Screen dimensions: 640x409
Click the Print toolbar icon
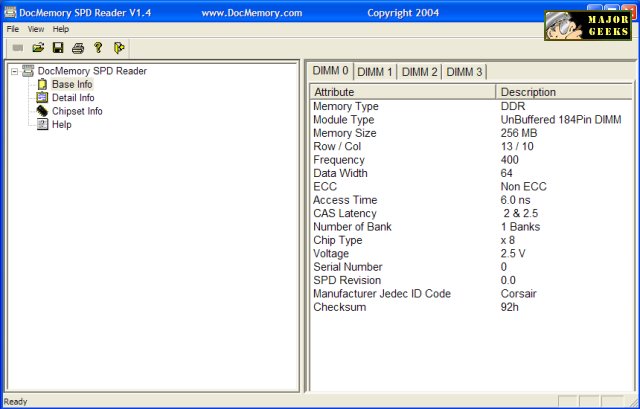coord(78,47)
